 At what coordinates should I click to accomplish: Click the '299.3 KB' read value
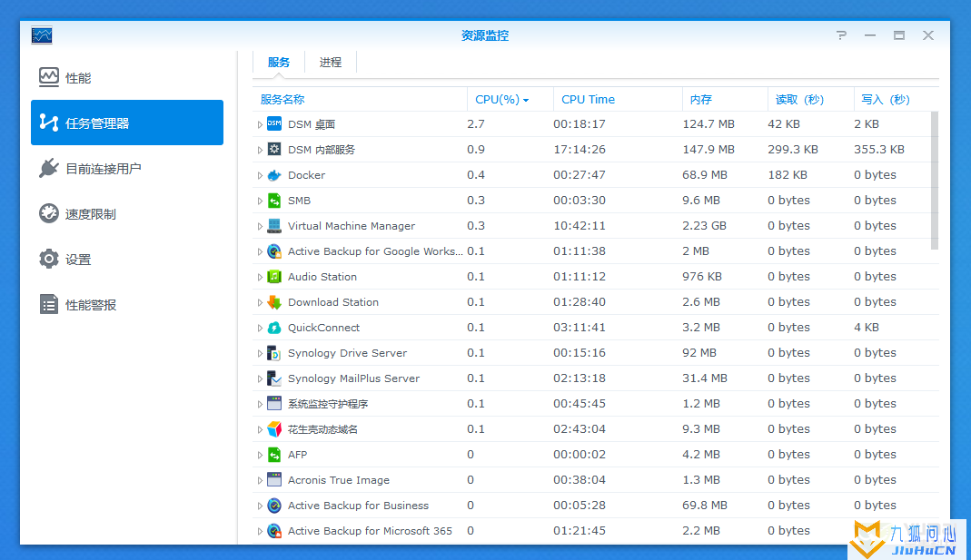793,149
